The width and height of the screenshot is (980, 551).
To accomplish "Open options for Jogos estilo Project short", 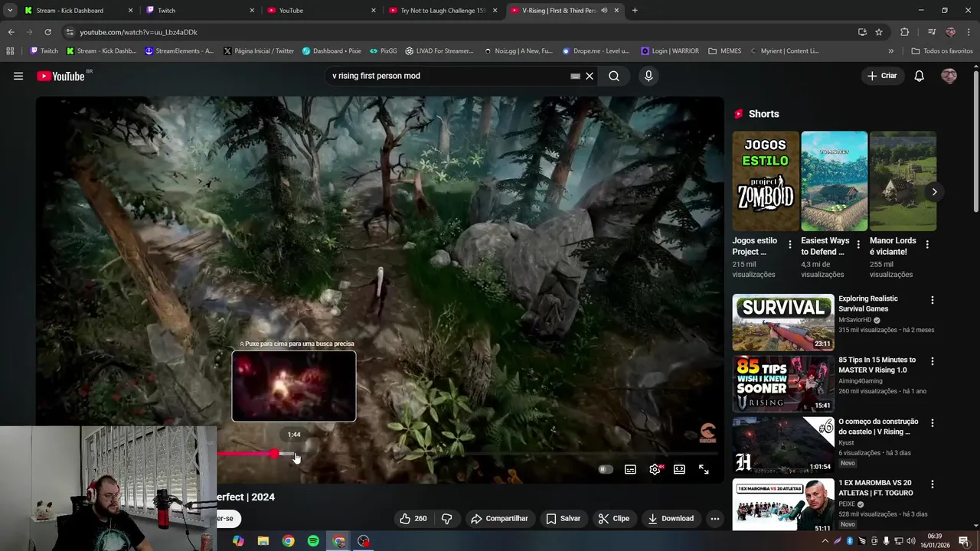I will tap(789, 245).
